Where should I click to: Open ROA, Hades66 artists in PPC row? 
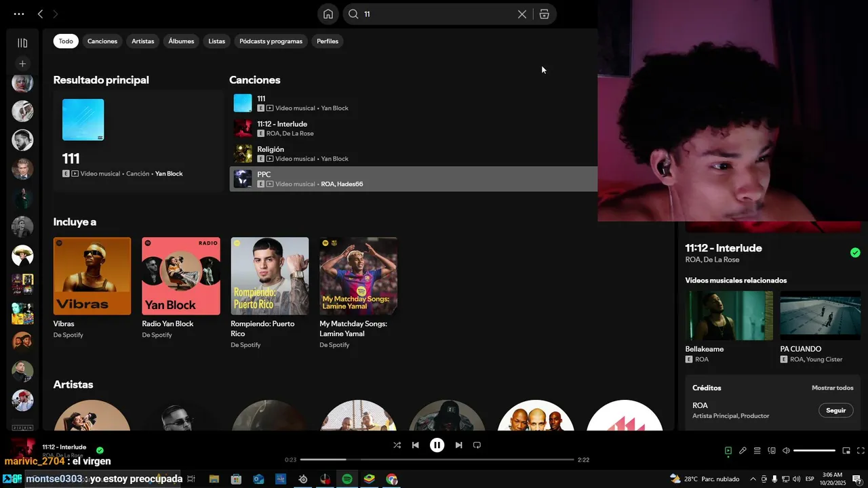click(x=342, y=184)
